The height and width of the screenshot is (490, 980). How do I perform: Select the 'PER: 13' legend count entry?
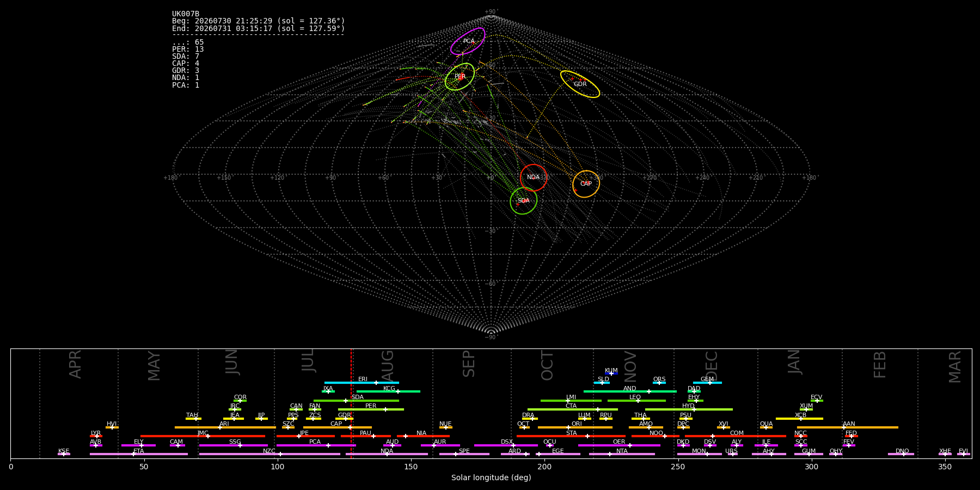[188, 50]
